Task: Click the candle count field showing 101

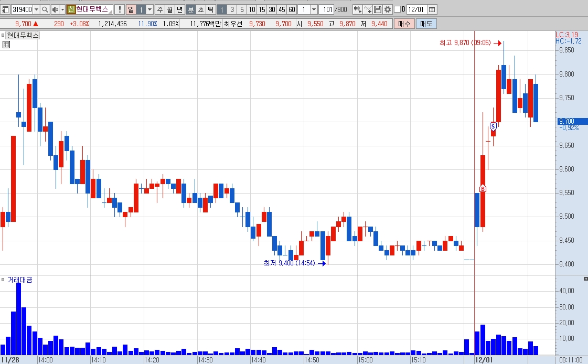Action: [x=327, y=9]
